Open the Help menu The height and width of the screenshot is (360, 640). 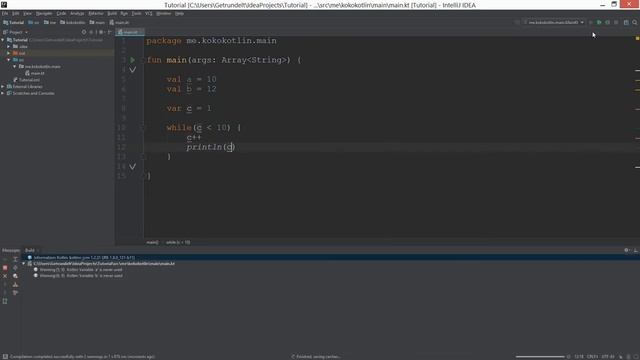pyautogui.click(x=179, y=13)
